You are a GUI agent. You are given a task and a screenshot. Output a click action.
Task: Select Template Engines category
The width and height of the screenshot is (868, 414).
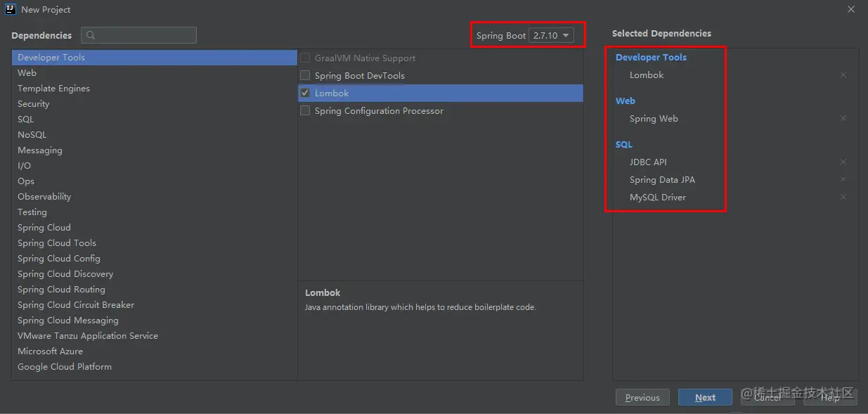click(155, 89)
